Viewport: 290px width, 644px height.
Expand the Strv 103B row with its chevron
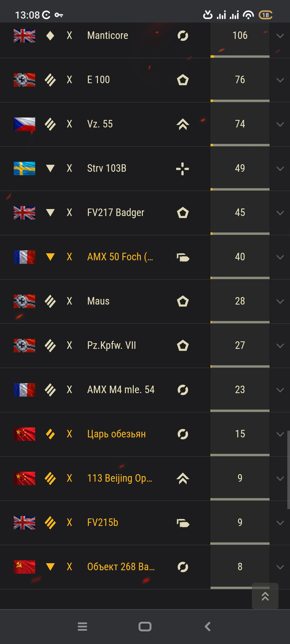[280, 169]
